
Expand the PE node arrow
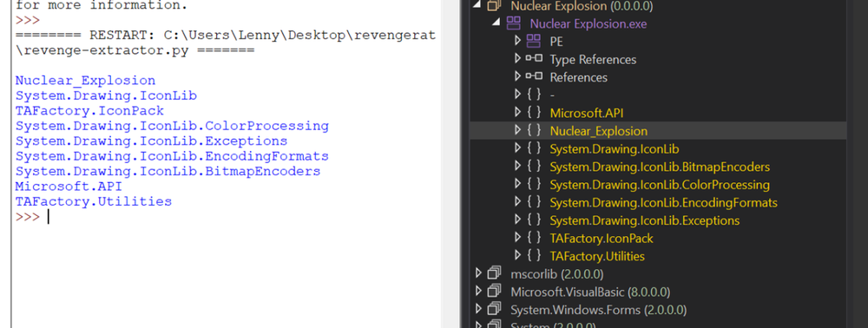point(517,41)
